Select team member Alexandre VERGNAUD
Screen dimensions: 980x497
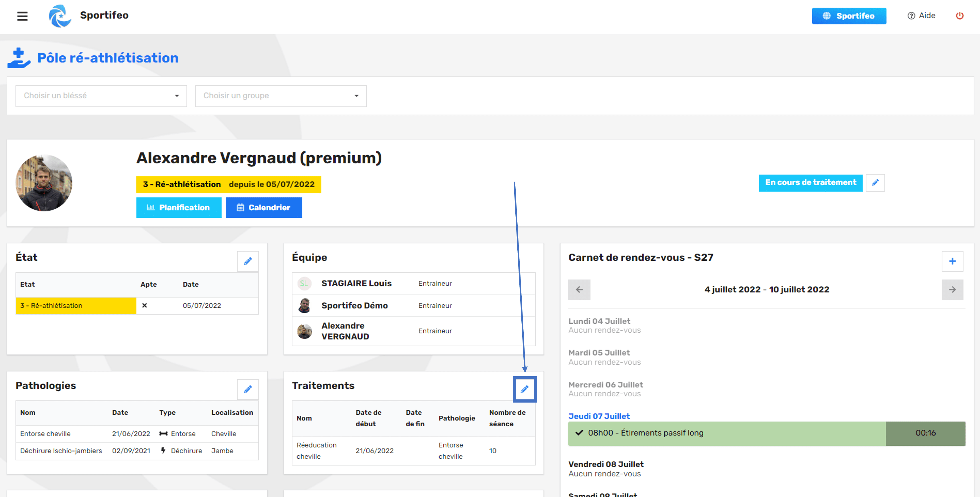(x=414, y=331)
